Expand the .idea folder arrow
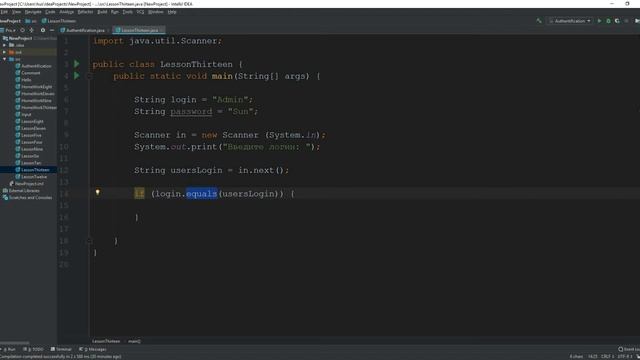The width and height of the screenshot is (640, 360). point(4,45)
